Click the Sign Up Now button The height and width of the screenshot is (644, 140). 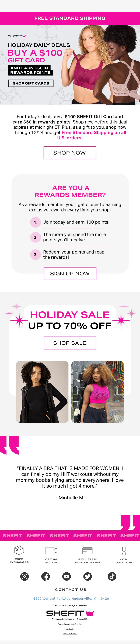pos(70,273)
